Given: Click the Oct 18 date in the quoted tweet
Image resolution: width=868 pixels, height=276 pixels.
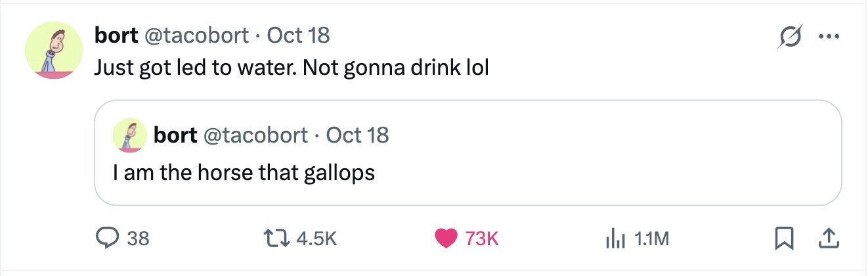Looking at the screenshot, I should coord(357,135).
